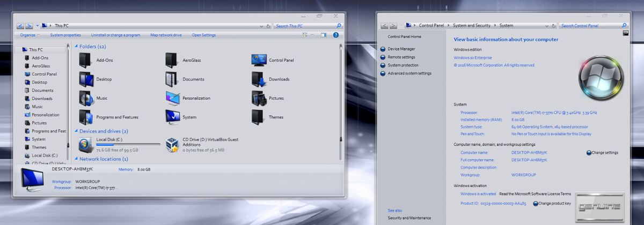Click Control Panel Home link
644x225 pixels.
(404, 36)
